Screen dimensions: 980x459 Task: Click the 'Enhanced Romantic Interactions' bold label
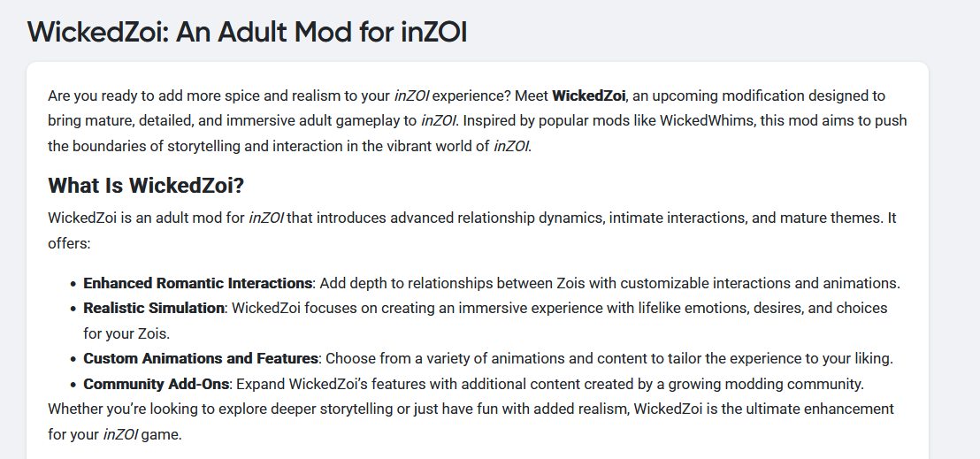click(x=198, y=283)
